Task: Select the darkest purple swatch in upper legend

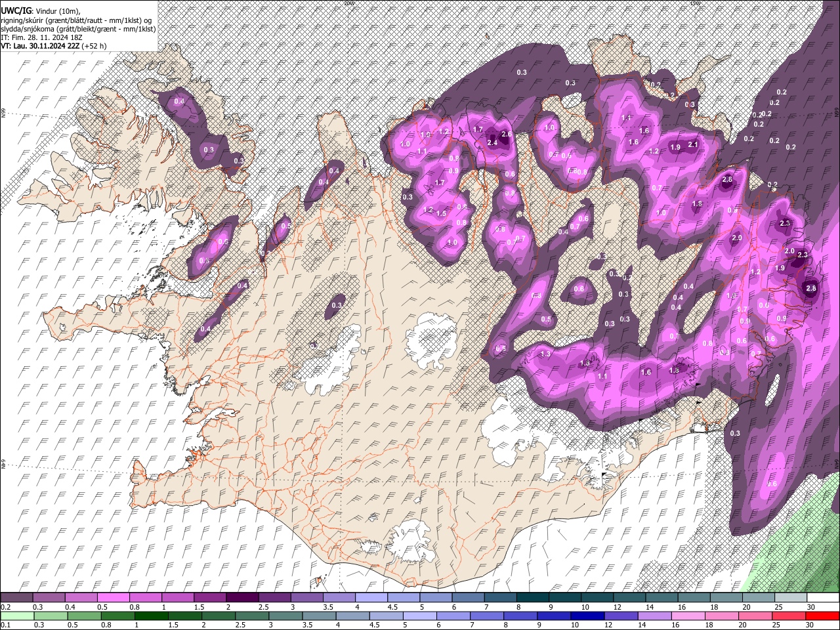Action: pos(241,598)
